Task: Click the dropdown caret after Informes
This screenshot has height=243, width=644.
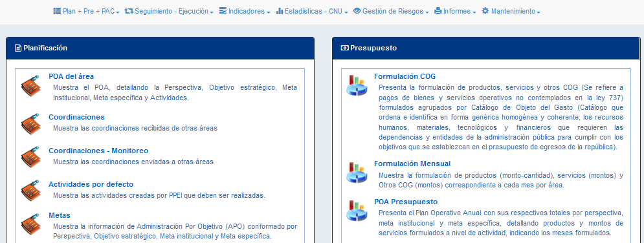Action: coord(474,13)
